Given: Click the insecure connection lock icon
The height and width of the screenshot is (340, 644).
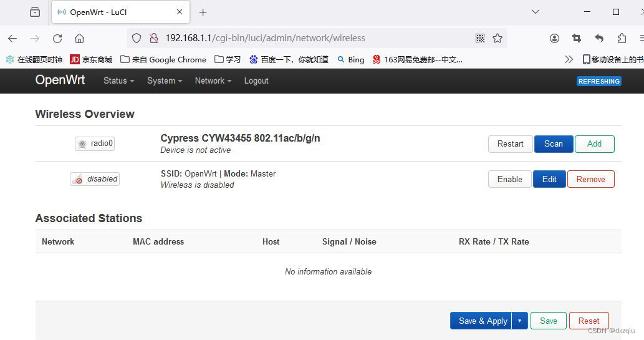Looking at the screenshot, I should [154, 38].
